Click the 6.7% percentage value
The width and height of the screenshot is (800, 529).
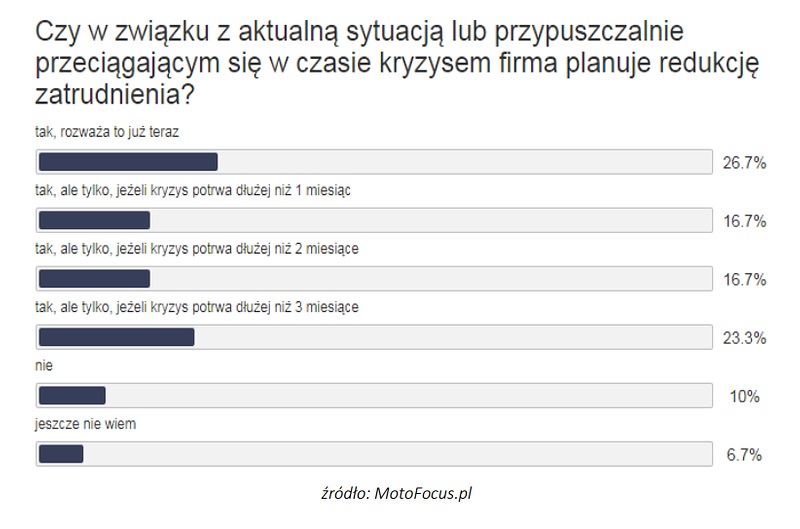coord(744,455)
